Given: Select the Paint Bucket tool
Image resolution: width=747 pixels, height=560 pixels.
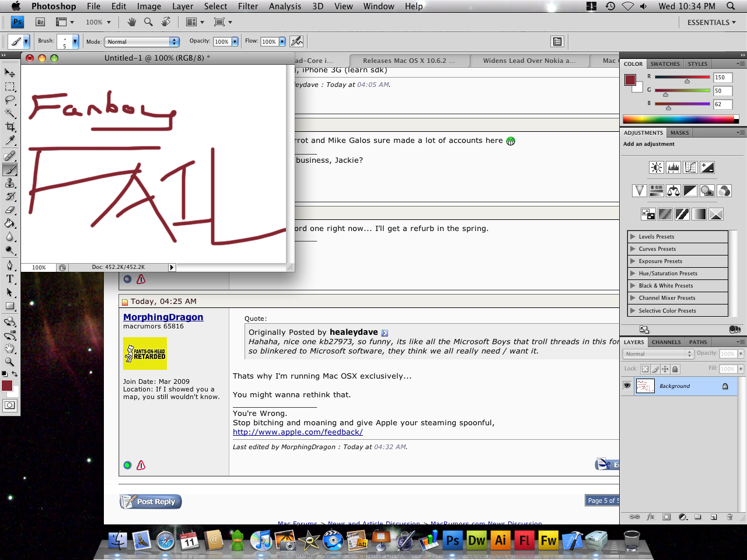Looking at the screenshot, I should (10, 223).
